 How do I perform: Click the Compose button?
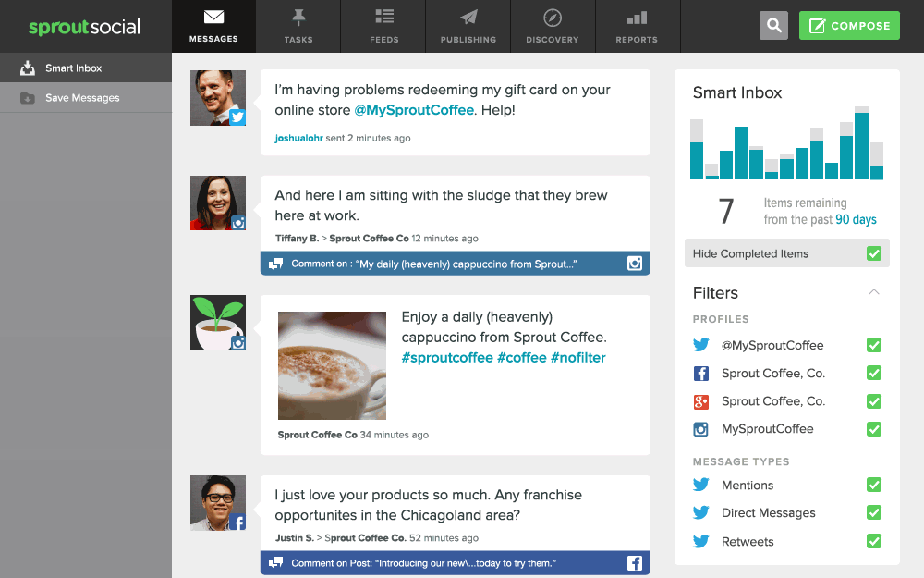pyautogui.click(x=849, y=25)
